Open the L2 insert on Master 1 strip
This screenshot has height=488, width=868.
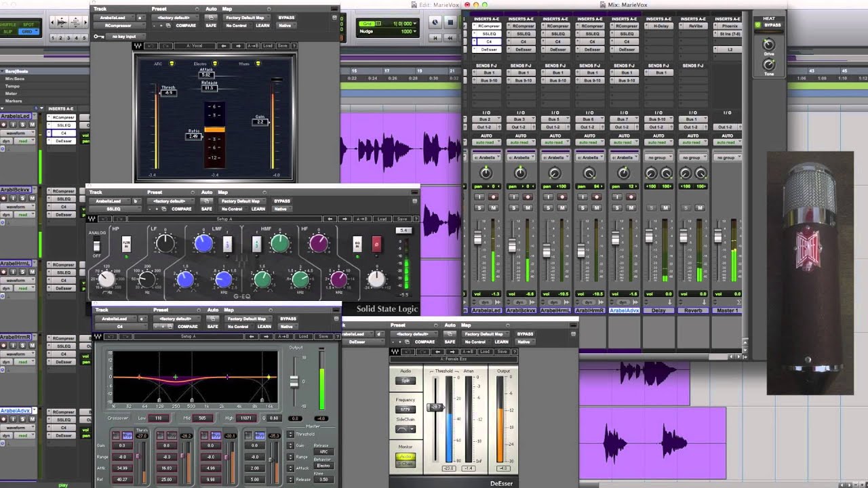(x=727, y=49)
